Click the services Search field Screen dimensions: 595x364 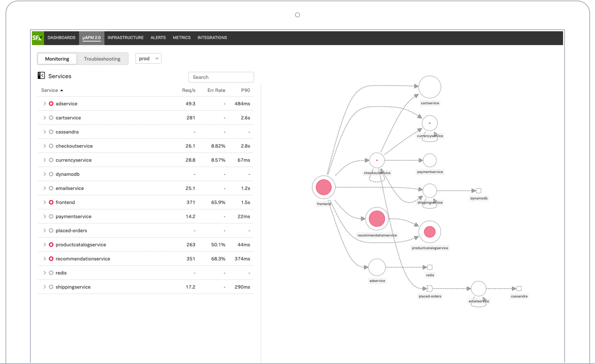tap(221, 77)
